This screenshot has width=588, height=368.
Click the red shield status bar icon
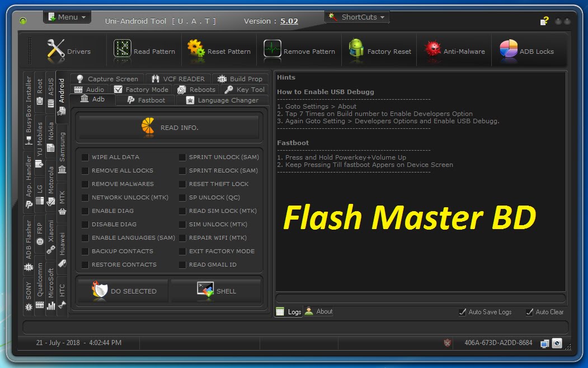coord(447,342)
